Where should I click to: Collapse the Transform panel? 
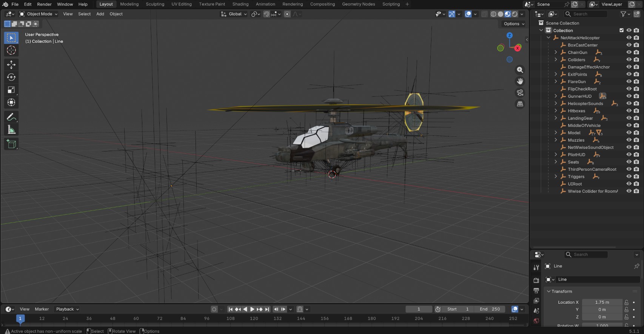point(548,291)
